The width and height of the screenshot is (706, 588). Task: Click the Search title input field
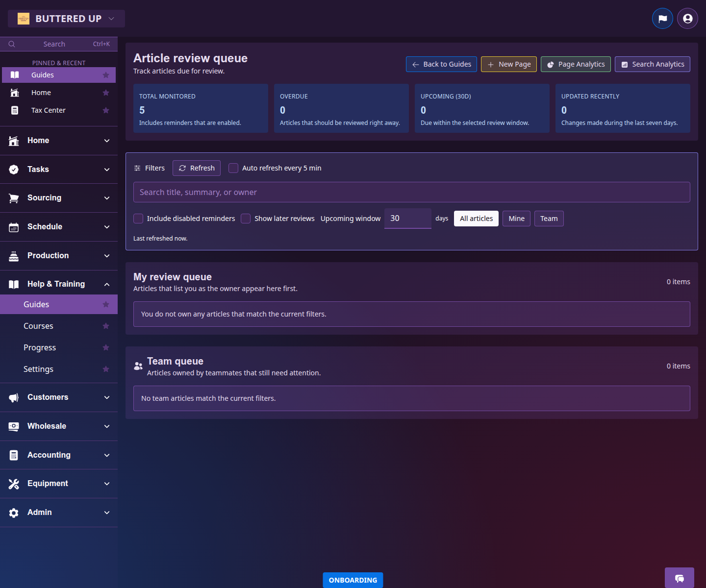coord(411,192)
